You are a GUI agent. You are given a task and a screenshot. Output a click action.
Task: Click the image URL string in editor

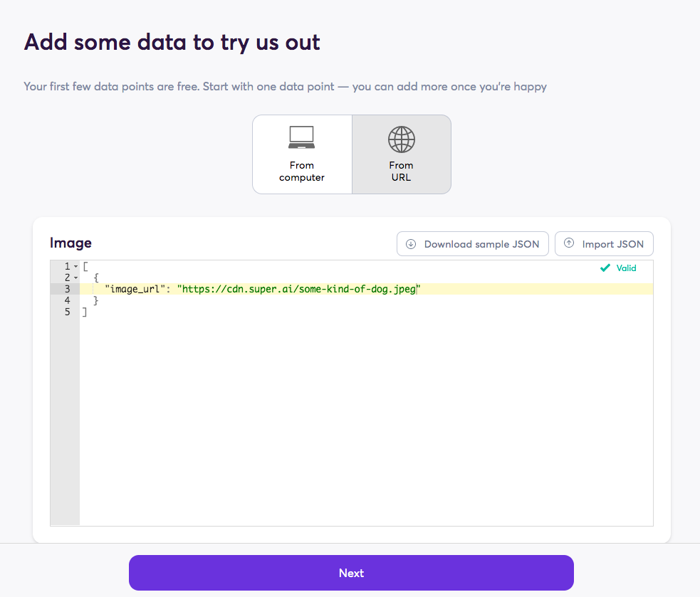click(x=298, y=289)
